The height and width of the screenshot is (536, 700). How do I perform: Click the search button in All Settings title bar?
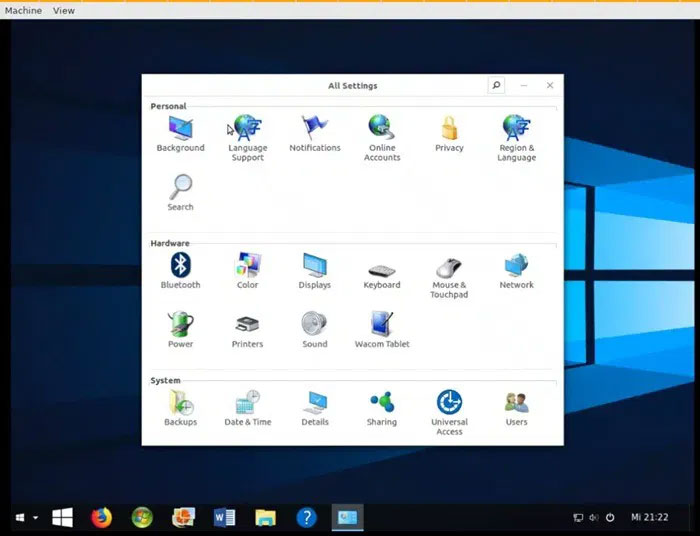(496, 85)
